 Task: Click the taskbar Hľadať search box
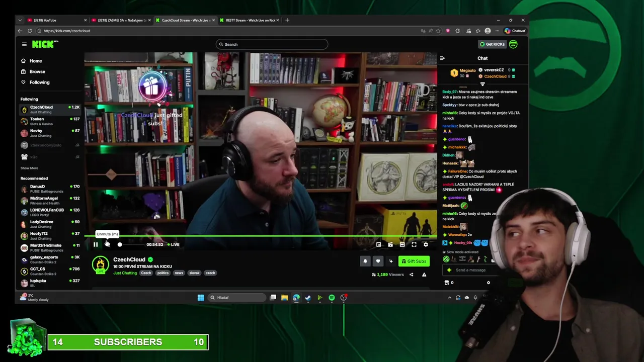[x=236, y=298]
